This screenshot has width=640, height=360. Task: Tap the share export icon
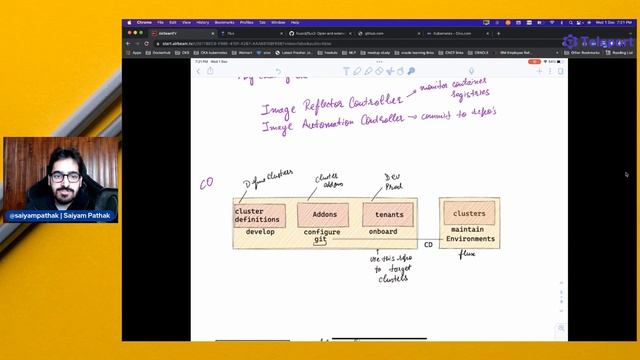pyautogui.click(x=210, y=71)
